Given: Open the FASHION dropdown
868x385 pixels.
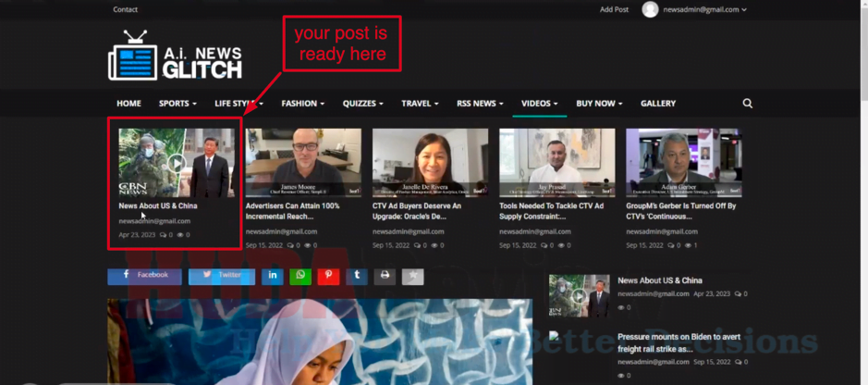Looking at the screenshot, I should pos(303,104).
